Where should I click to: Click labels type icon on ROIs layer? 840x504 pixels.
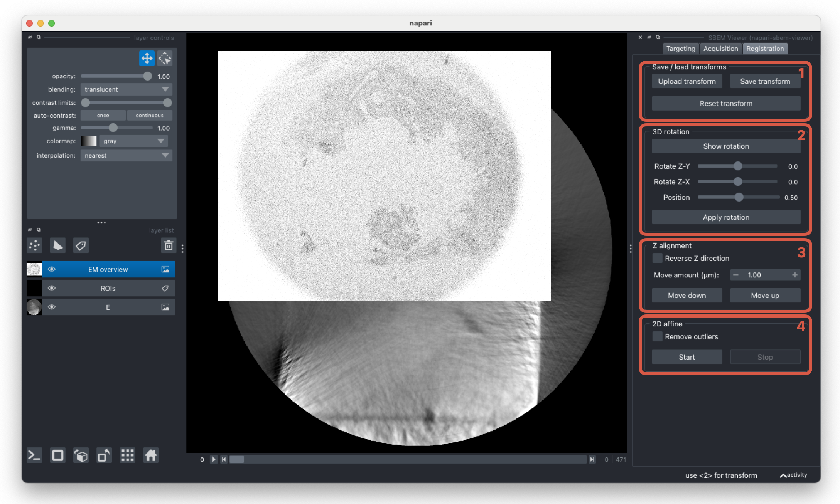coord(165,288)
